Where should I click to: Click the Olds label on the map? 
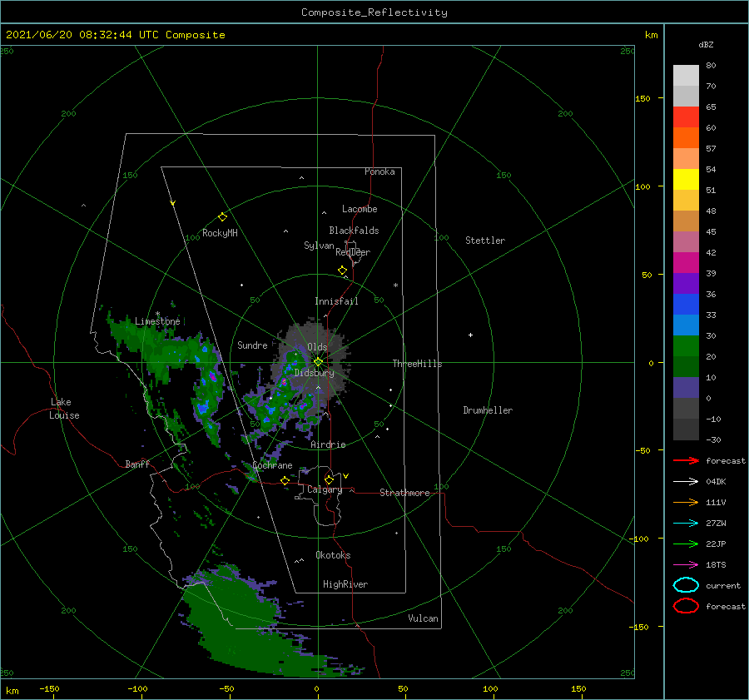317,347
